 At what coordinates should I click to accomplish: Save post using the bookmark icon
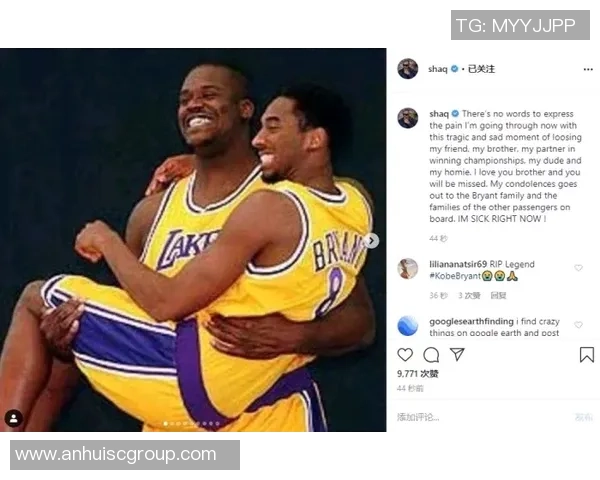pyautogui.click(x=587, y=354)
